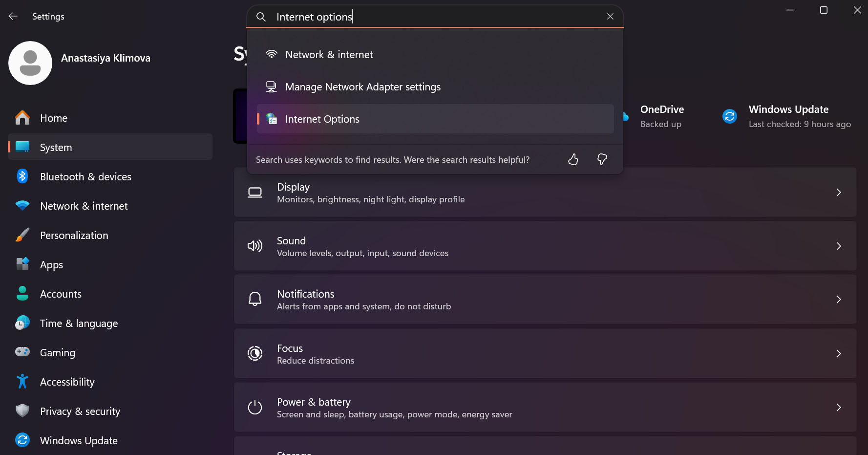This screenshot has width=868, height=455.
Task: Open Accounts settings
Action: click(110, 294)
